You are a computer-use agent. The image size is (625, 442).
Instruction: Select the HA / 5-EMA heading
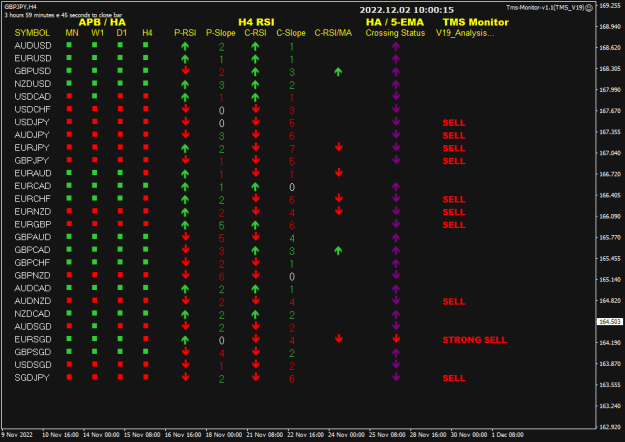pyautogui.click(x=395, y=22)
